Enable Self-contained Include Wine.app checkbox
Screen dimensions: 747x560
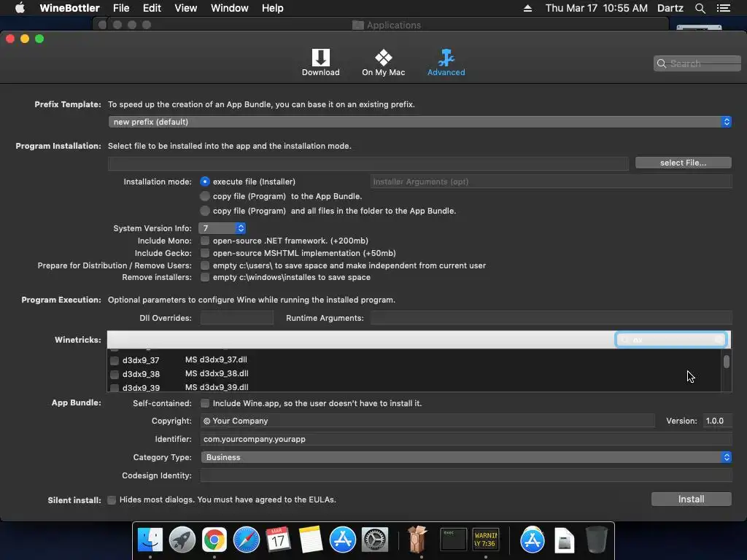click(x=205, y=403)
